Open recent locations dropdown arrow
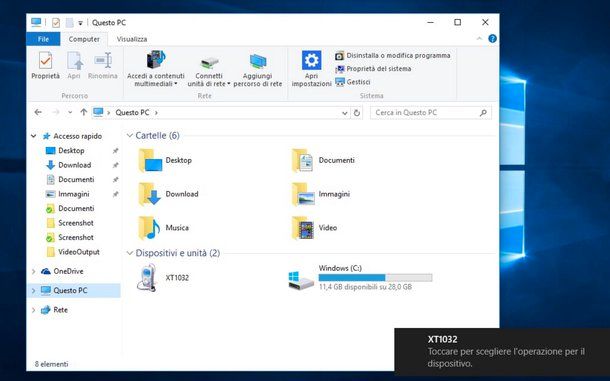Image resolution: width=610 pixels, height=381 pixels. 70,112
